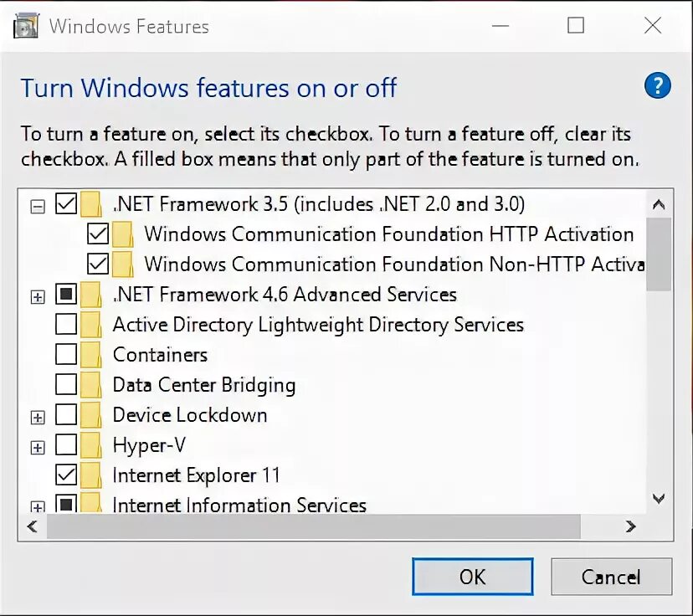Image resolution: width=693 pixels, height=616 pixels.
Task: Enable the Containers checkbox
Action: click(65, 355)
